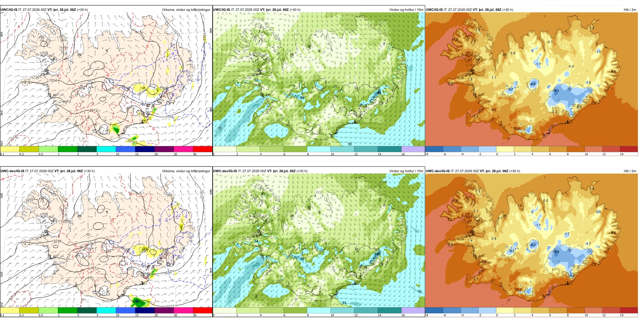Pick the lavender 16 swatch in bottom UWC-dev wind legend
This screenshot has height=322, width=644.
coord(413,310)
